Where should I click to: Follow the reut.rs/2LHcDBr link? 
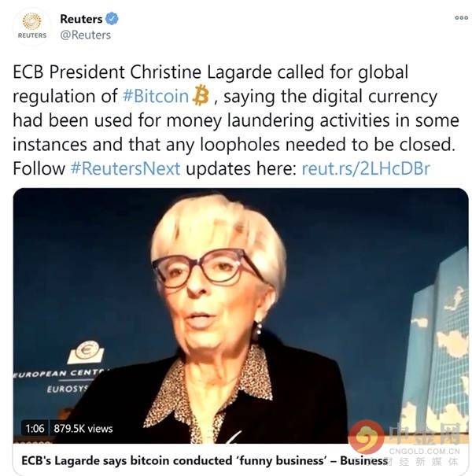366,168
